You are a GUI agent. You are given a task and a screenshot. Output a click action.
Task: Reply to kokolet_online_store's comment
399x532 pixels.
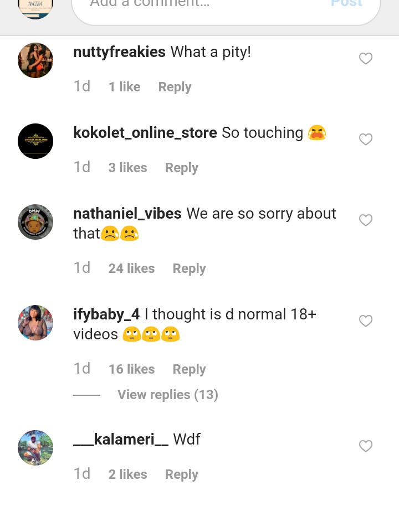[181, 168]
